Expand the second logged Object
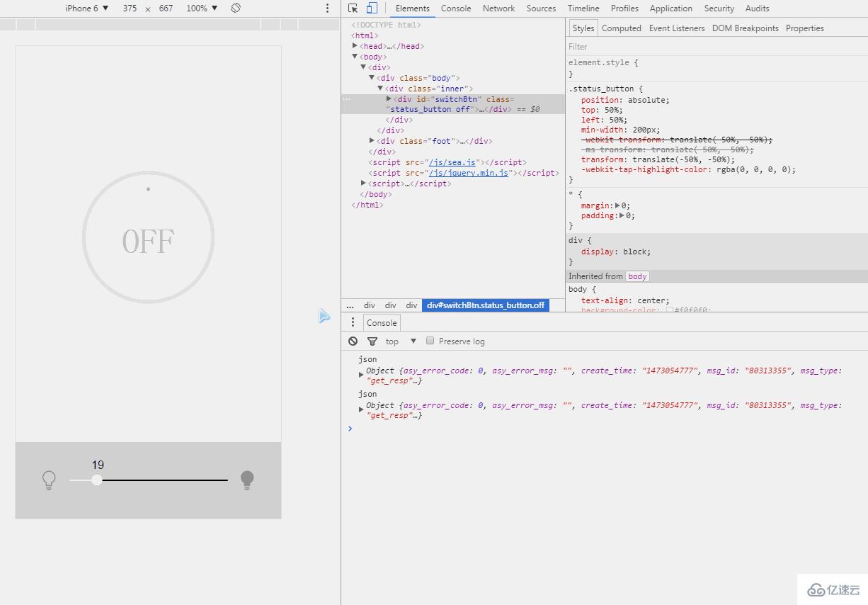Image resolution: width=868 pixels, height=605 pixels. 361,409
